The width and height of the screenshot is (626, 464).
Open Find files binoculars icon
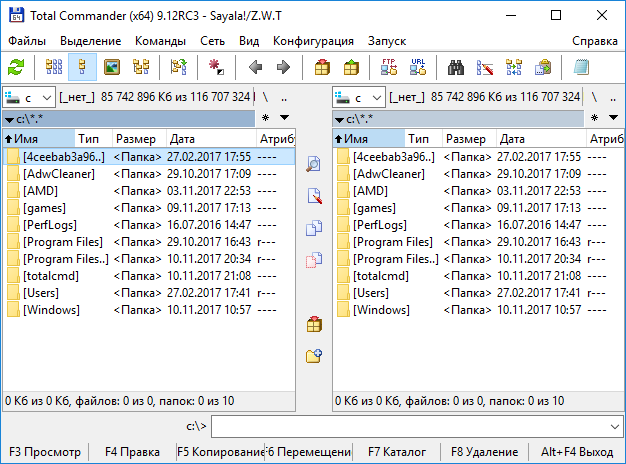pos(456,67)
